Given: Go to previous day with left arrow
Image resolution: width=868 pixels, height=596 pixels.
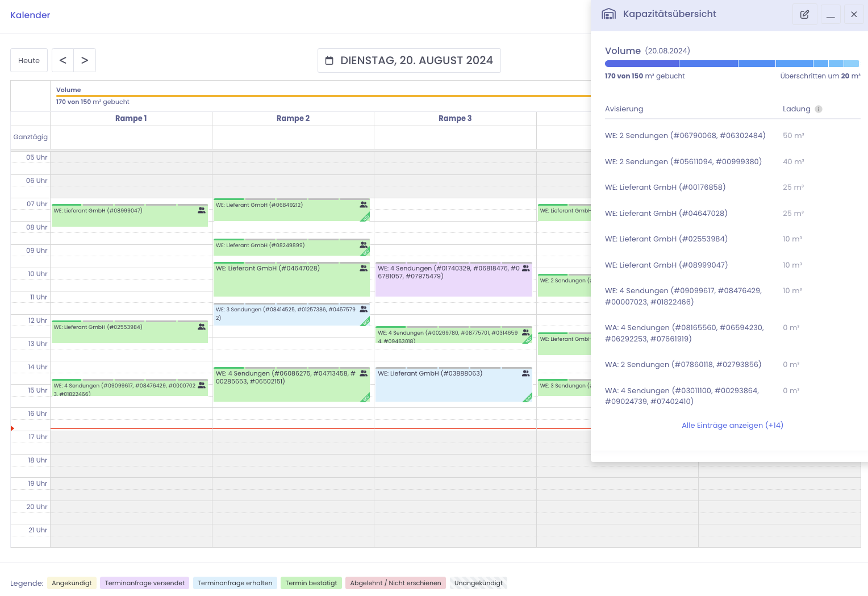Looking at the screenshot, I should [63, 60].
